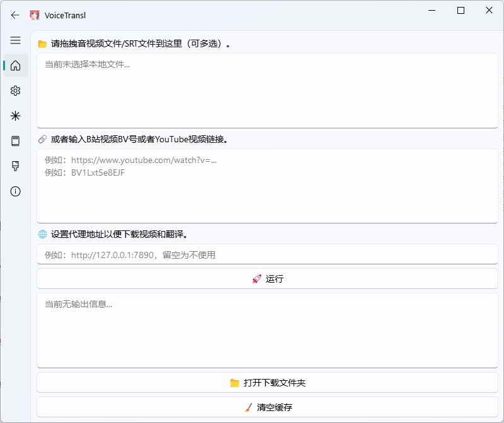Click the 或者输入B站视频BV号 label
This screenshot has width=504, height=423.
click(x=139, y=139)
